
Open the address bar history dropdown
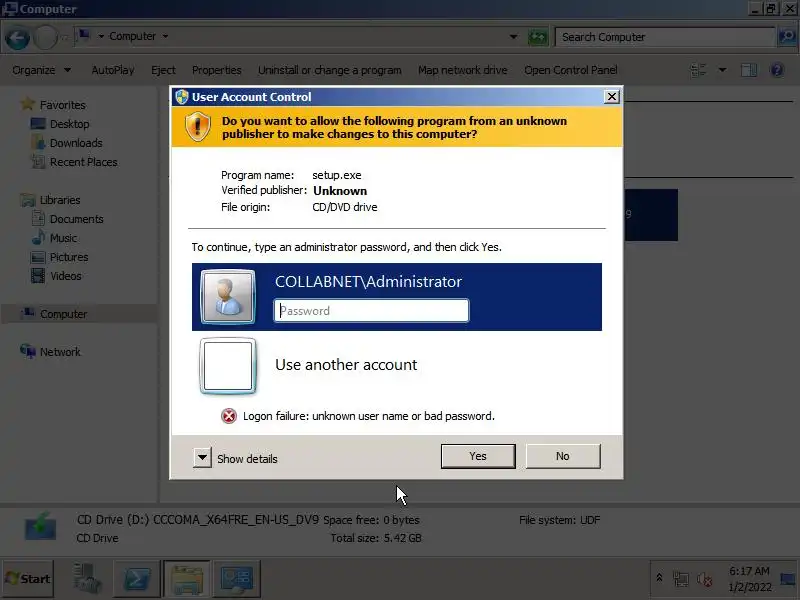coord(514,37)
